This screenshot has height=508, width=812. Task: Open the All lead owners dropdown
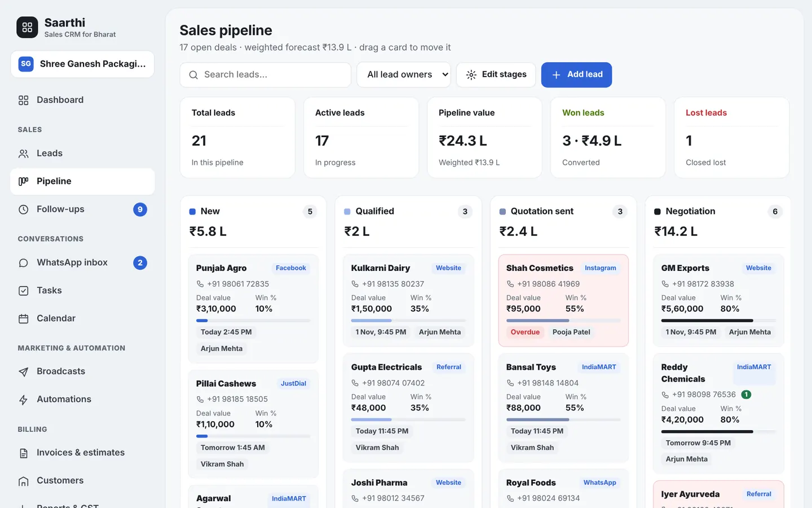pyautogui.click(x=404, y=75)
